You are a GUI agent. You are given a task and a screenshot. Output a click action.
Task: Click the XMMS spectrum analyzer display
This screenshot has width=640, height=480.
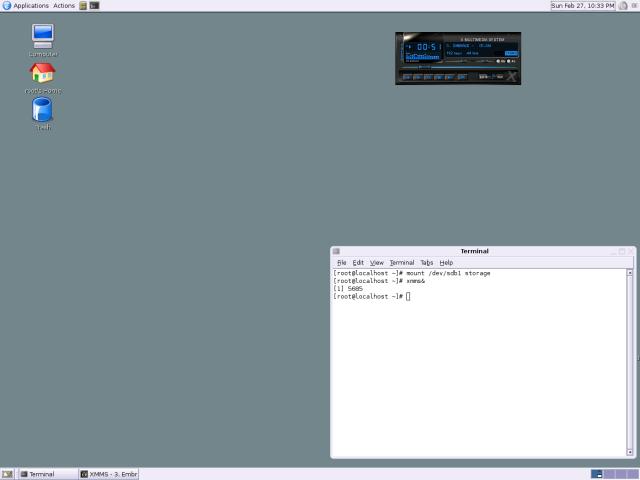click(422, 57)
